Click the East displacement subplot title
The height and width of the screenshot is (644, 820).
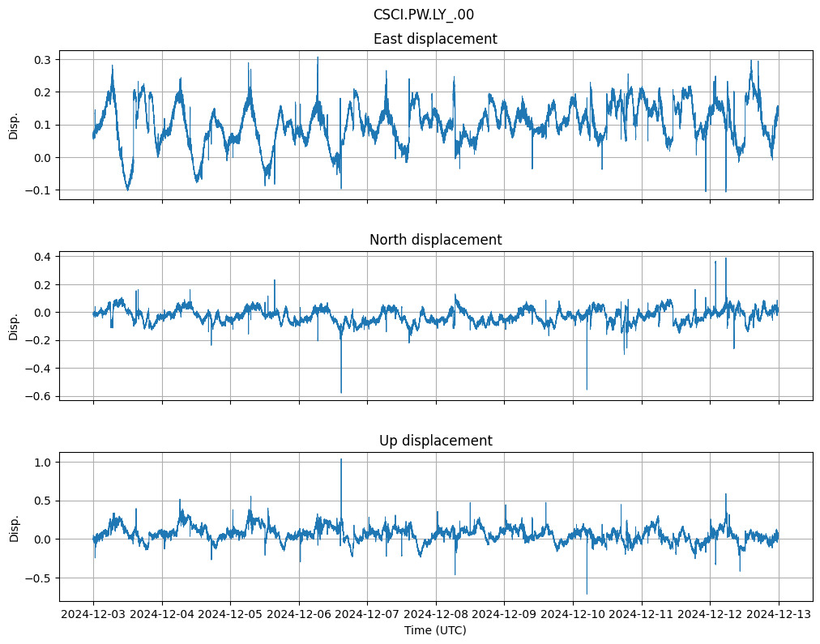[x=435, y=39]
